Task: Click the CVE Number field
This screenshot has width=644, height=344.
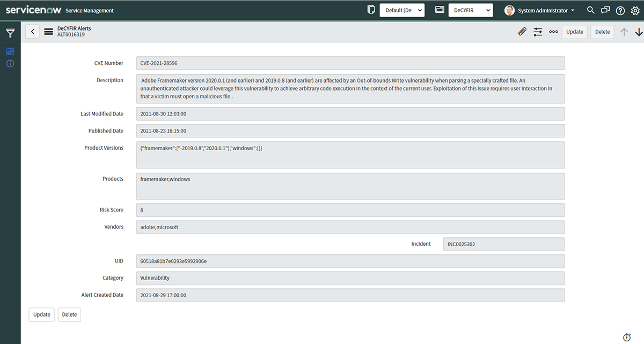Action: 350,63
